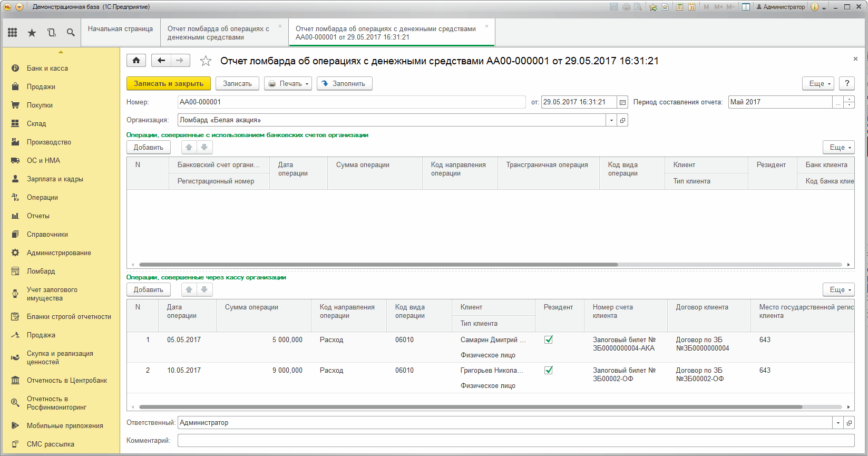Image resolution: width=868 pixels, height=456 pixels.
Task: Open the top Еще menu of the form
Action: (818, 83)
